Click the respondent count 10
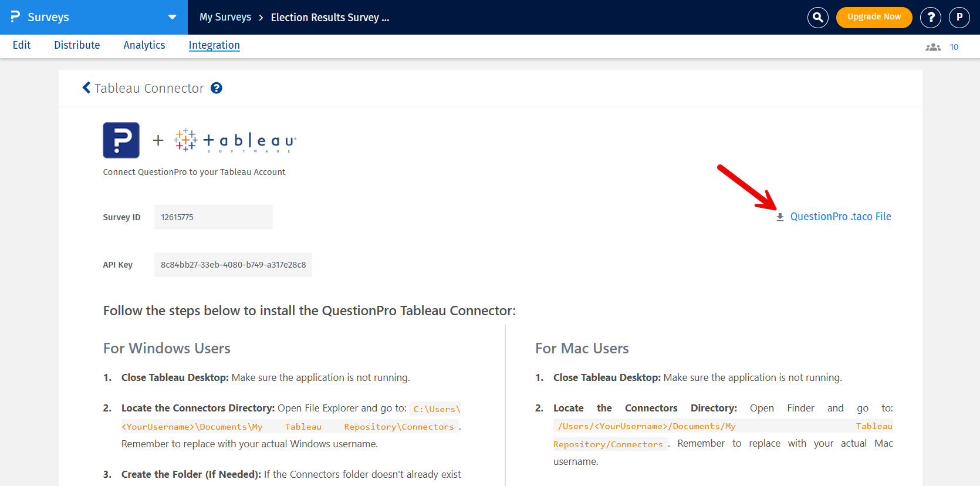The image size is (980, 486). point(954,47)
